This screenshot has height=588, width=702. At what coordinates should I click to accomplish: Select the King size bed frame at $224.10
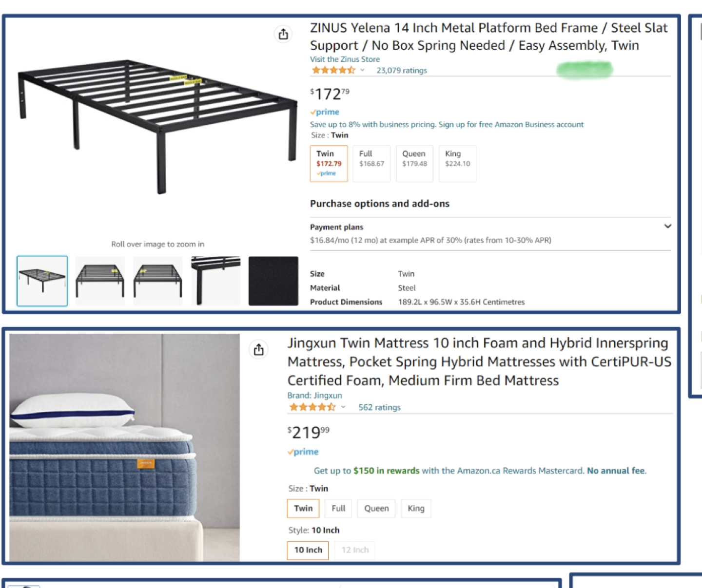pos(457,164)
